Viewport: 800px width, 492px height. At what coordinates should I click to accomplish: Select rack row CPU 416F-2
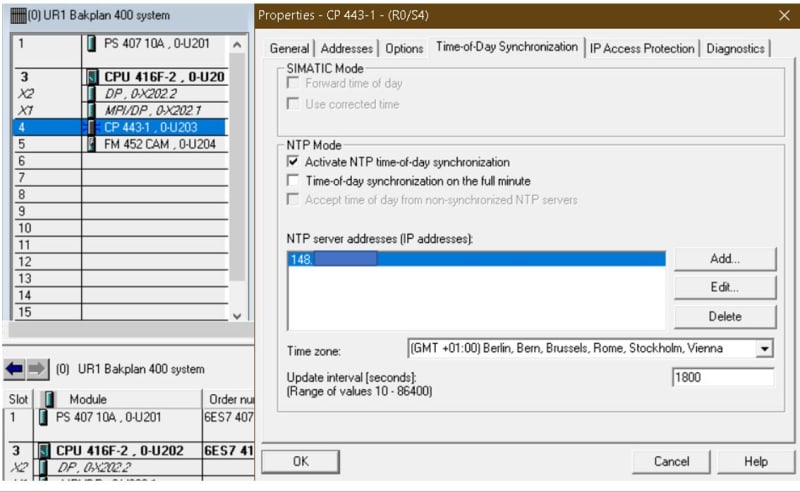click(x=120, y=77)
